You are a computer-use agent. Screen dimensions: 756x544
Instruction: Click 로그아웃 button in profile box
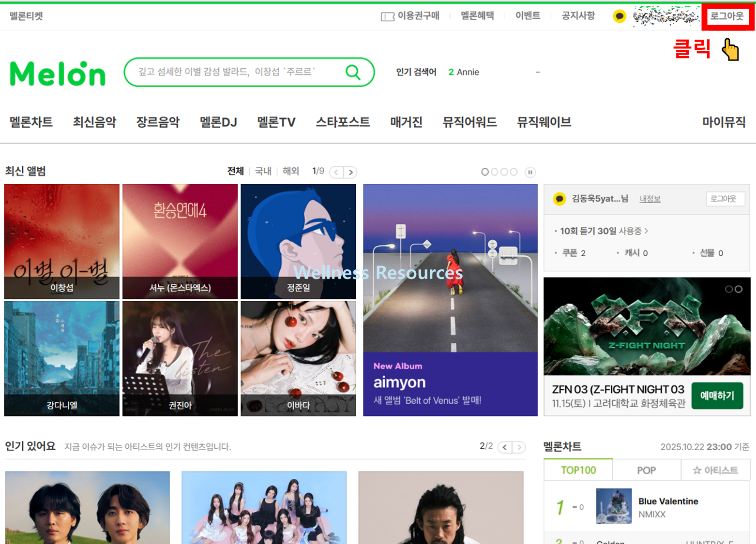[725, 199]
